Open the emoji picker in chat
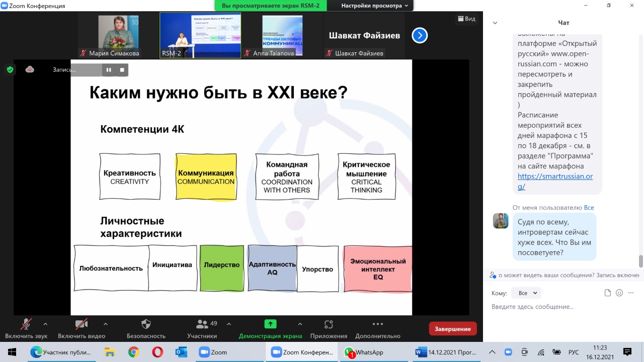This screenshot has width=644, height=362. pos(619,293)
